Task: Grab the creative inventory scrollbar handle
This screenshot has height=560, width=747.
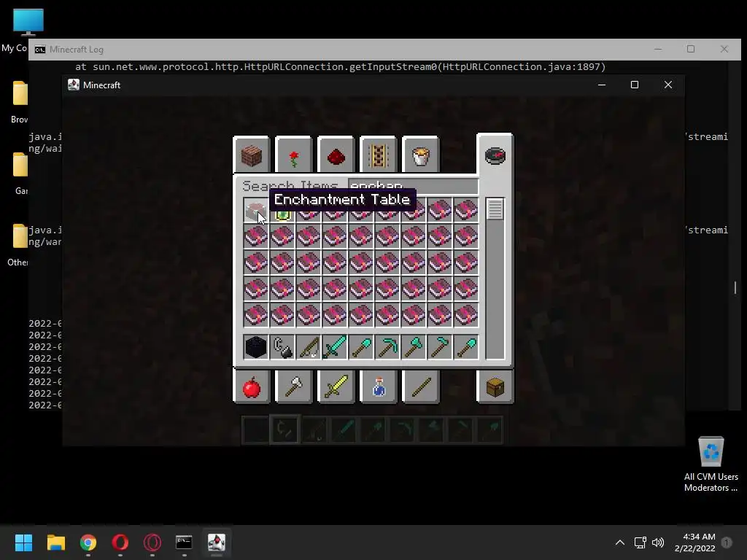Action: tap(495, 209)
